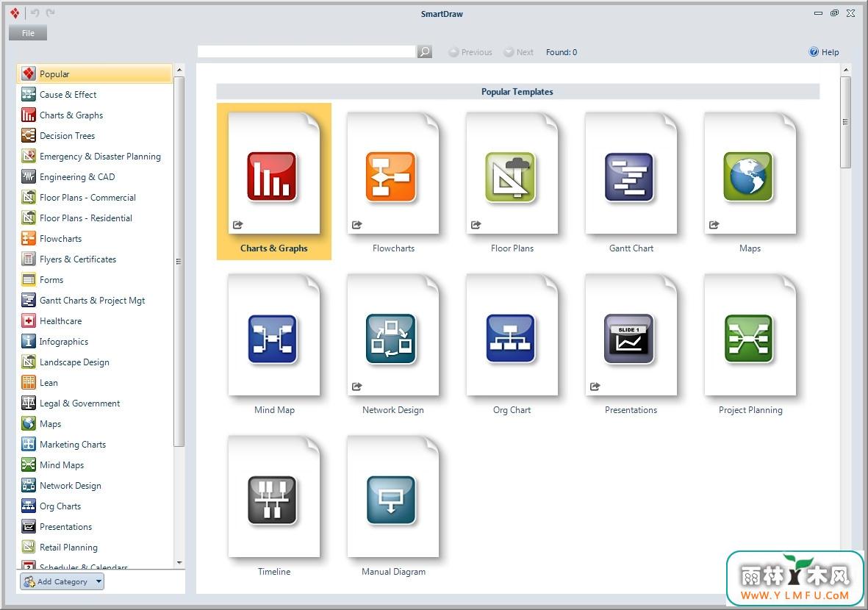Click the Flowcharts template label

393,248
